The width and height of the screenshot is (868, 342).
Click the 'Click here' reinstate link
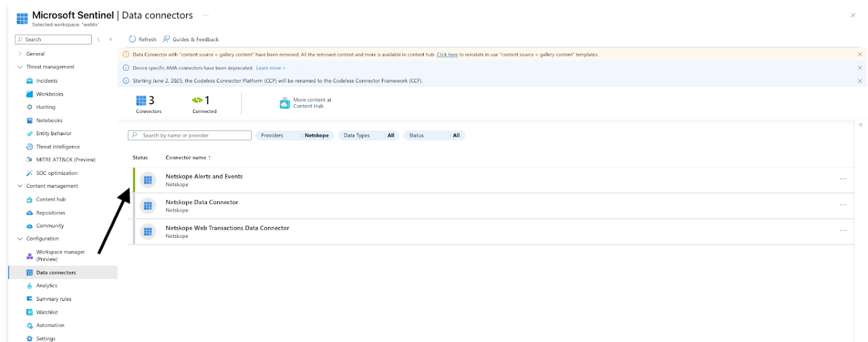point(447,55)
